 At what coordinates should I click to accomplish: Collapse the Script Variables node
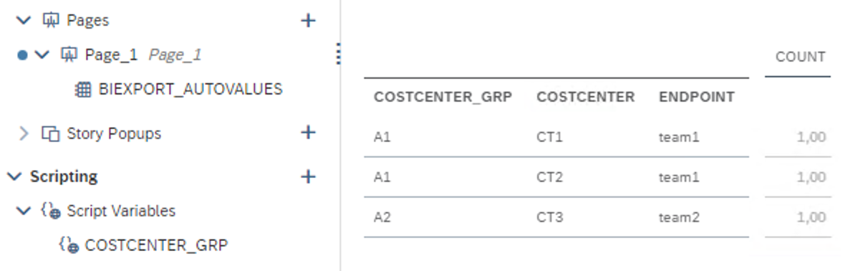coord(24,211)
